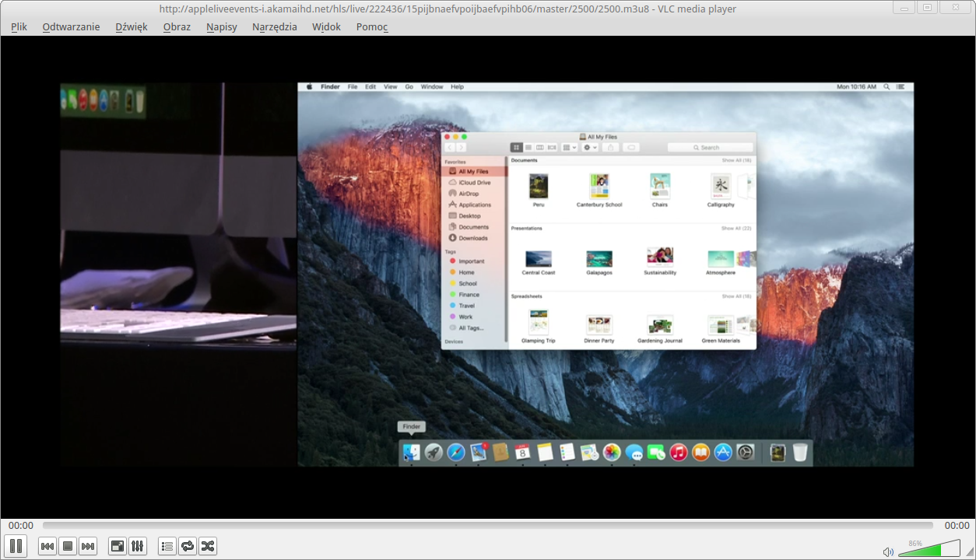This screenshot has width=976, height=560.
Task: Switch Finder to column view
Action: tap(540, 147)
